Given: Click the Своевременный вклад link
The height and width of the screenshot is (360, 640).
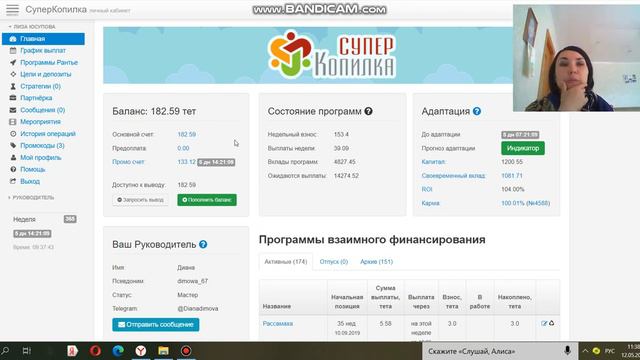Looking at the screenshot, I should pos(453,176).
